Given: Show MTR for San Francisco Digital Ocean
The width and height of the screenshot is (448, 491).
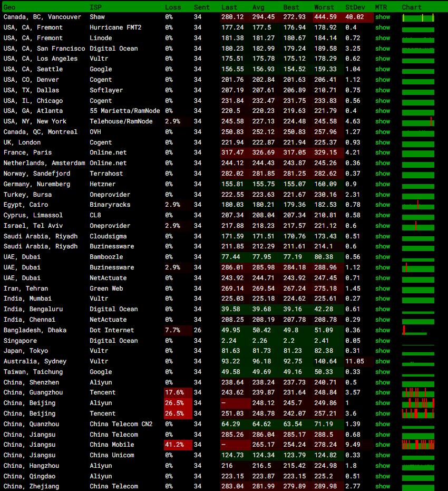Looking at the screenshot, I should pos(383,49).
